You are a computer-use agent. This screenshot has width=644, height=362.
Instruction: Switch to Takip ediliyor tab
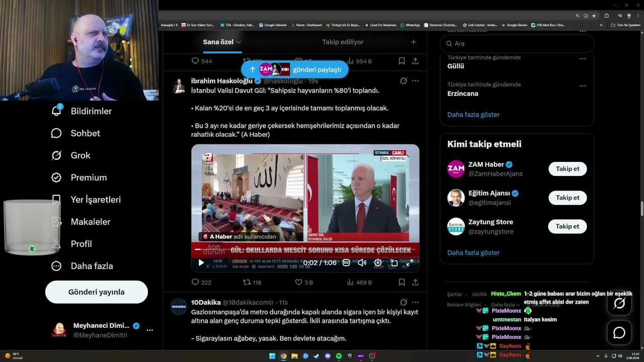coord(343,42)
